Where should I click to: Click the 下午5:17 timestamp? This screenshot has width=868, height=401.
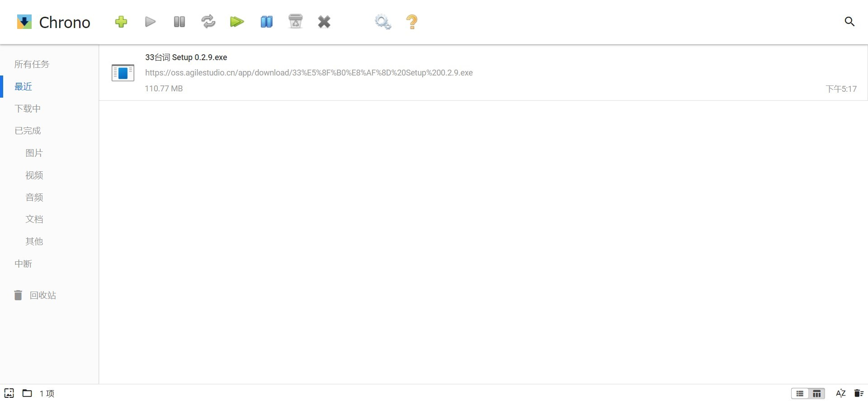[x=841, y=89]
